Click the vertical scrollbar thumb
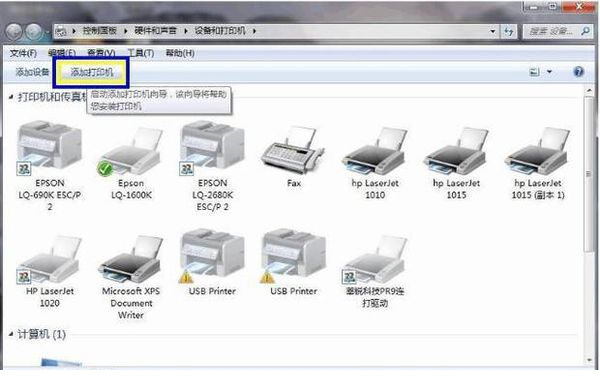Screen dimensions: 600x384 589,174
